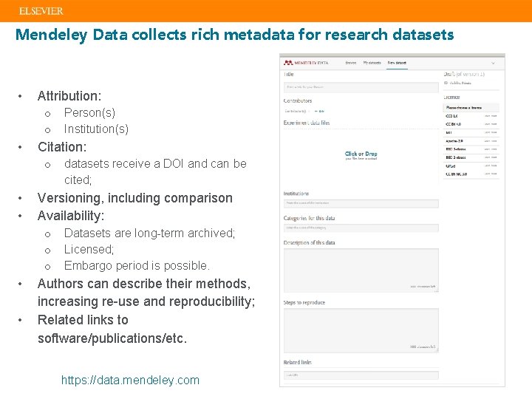Click the Related links URL field
532x399 pixels.
click(361, 375)
